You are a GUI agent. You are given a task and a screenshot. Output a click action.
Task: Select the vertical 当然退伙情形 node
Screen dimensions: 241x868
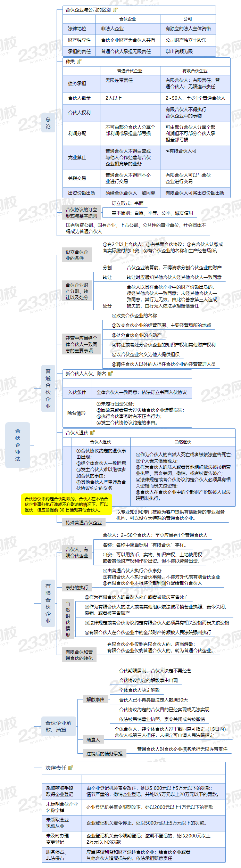click(x=68, y=619)
